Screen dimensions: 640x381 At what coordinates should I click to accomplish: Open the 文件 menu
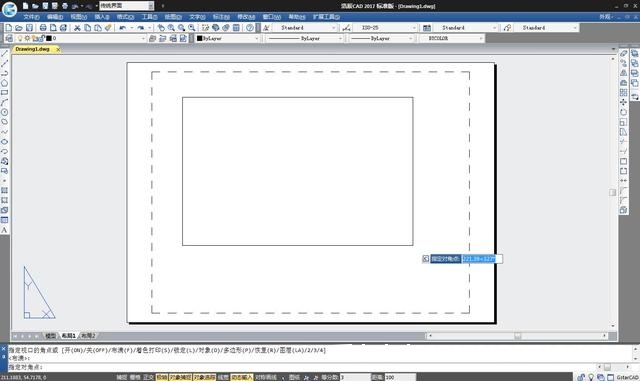click(31, 17)
